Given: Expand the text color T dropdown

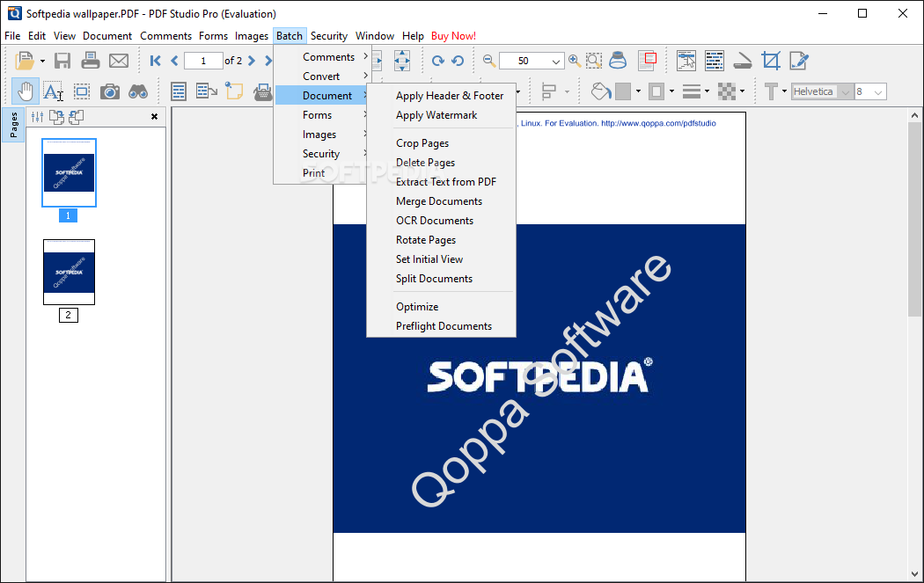Looking at the screenshot, I should [784, 91].
